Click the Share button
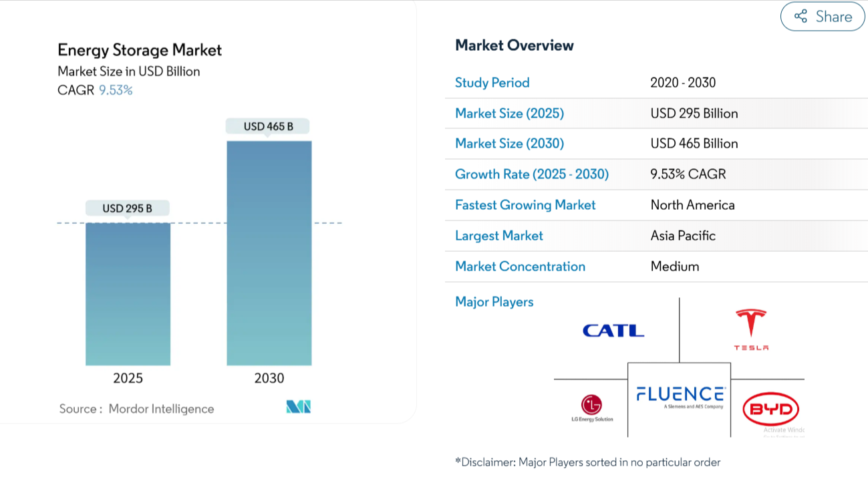 pos(823,17)
